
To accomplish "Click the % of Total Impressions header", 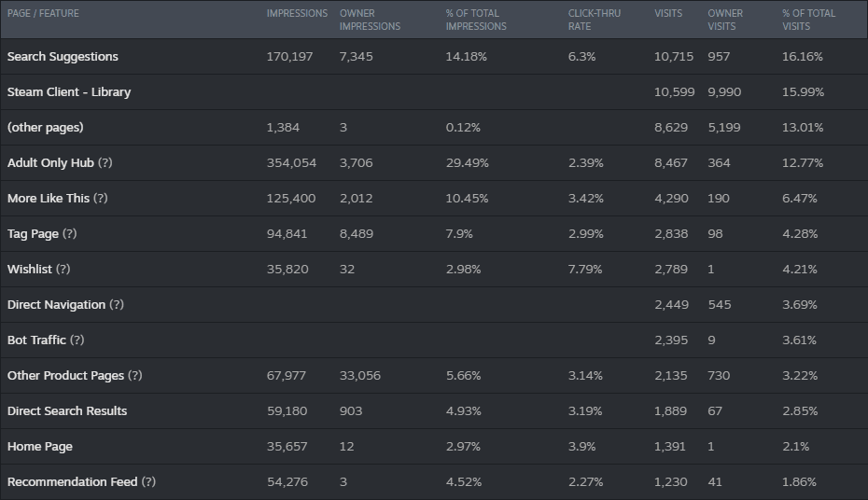I will [x=476, y=20].
